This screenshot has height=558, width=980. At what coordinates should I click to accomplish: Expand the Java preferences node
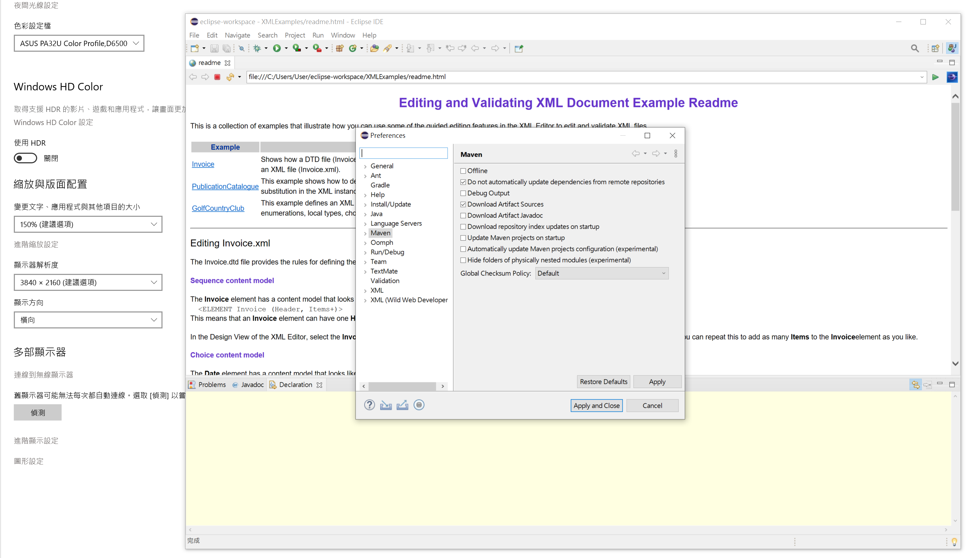tap(365, 214)
